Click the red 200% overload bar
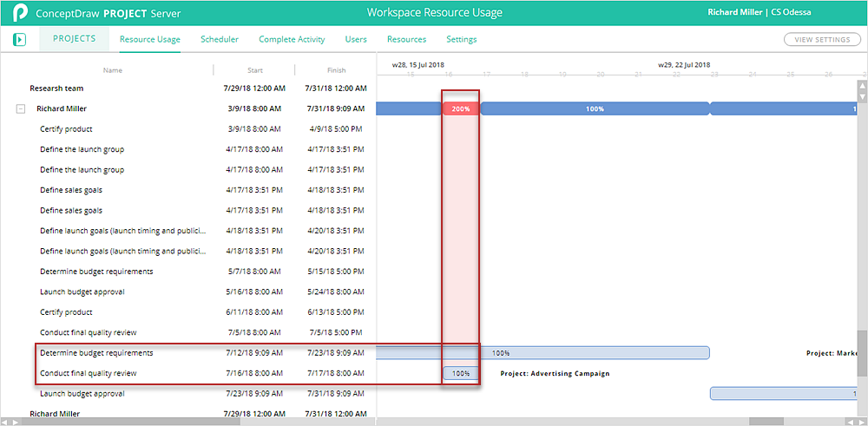This screenshot has height=426, width=868. pos(460,109)
